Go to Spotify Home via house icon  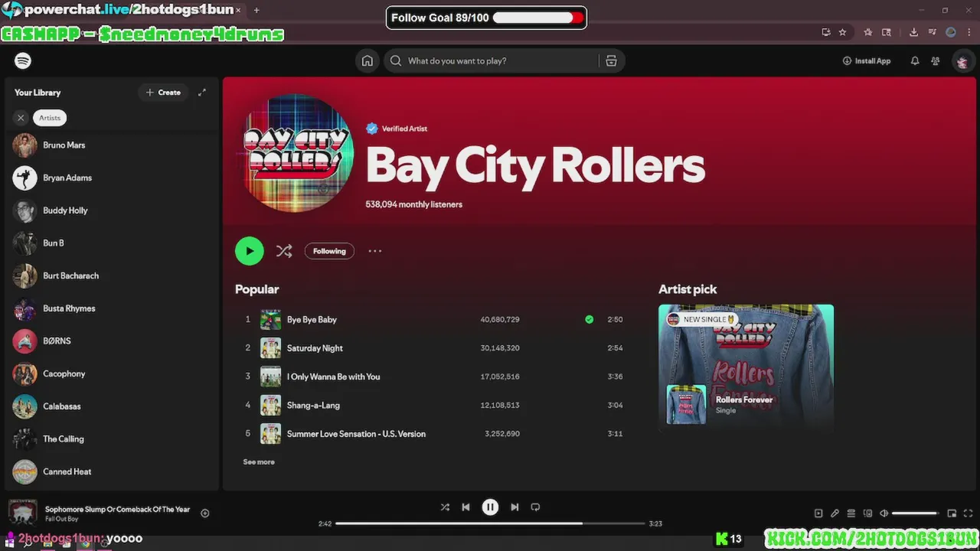(367, 60)
